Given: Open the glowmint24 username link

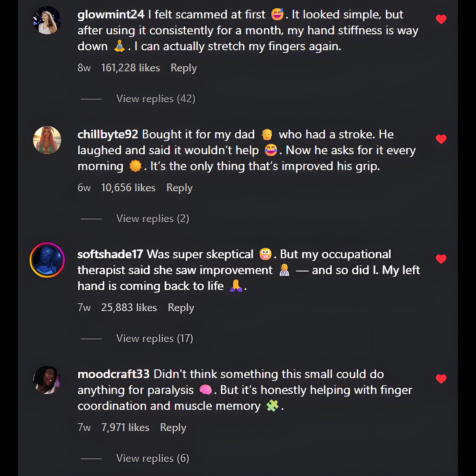Looking at the screenshot, I should [111, 14].
